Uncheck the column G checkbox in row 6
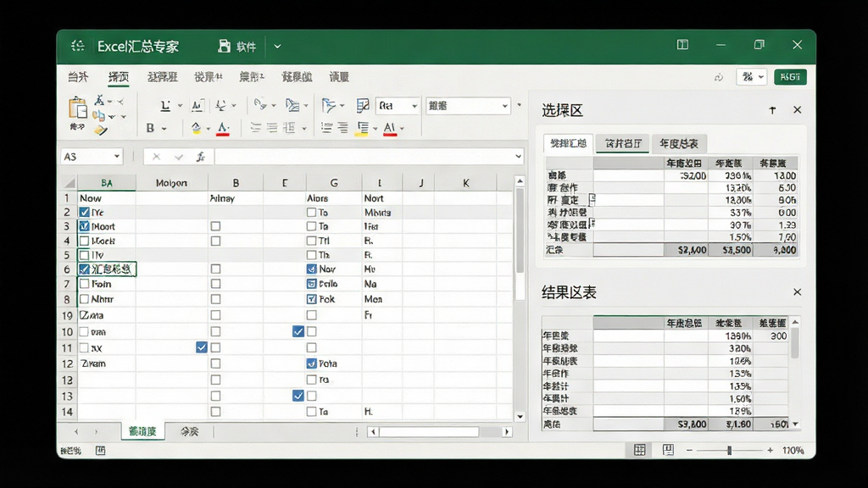This screenshot has width=868, height=488. (x=312, y=269)
